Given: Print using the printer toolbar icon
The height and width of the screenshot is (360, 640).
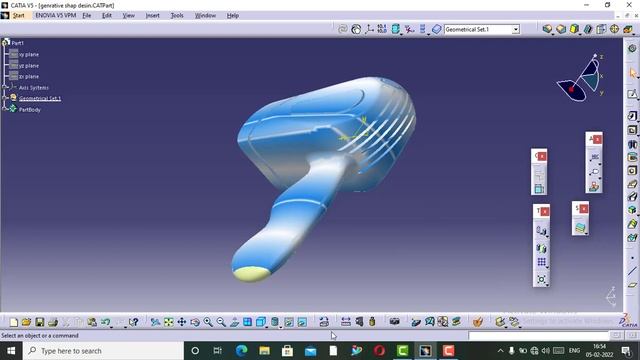Looking at the screenshot, I should coord(53,322).
